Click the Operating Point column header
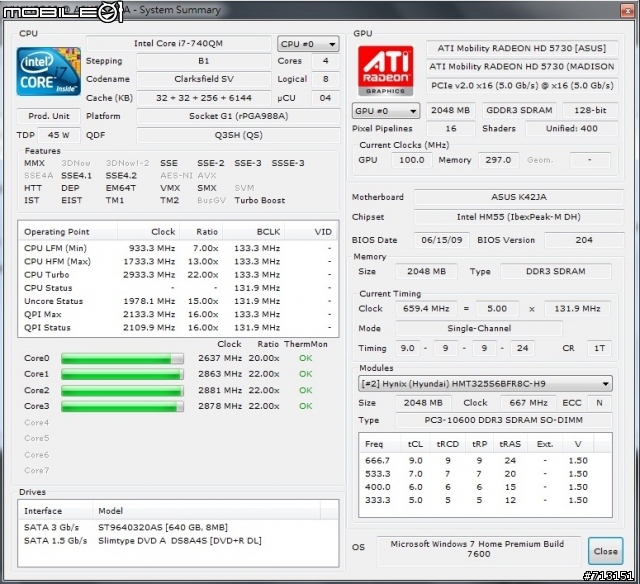This screenshot has width=640, height=584. click(68, 232)
